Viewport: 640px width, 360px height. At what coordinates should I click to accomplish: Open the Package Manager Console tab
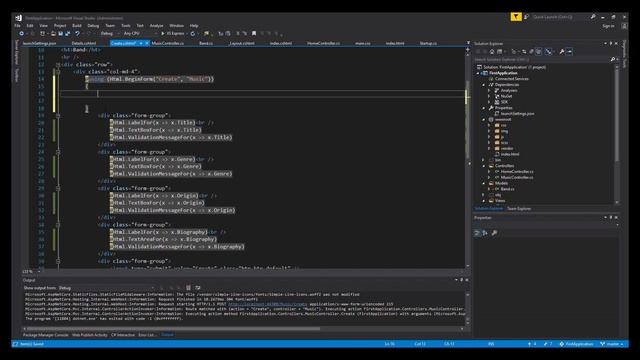click(x=45, y=335)
